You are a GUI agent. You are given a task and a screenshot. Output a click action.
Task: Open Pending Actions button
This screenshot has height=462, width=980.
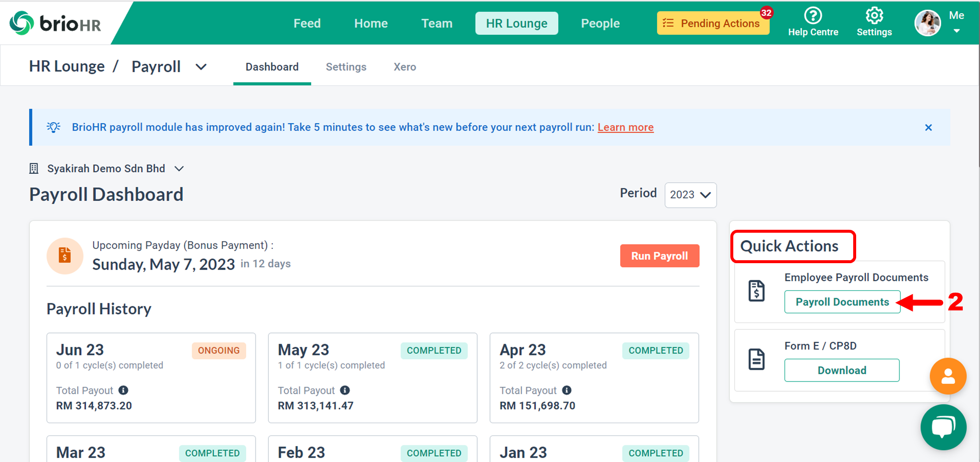(713, 23)
